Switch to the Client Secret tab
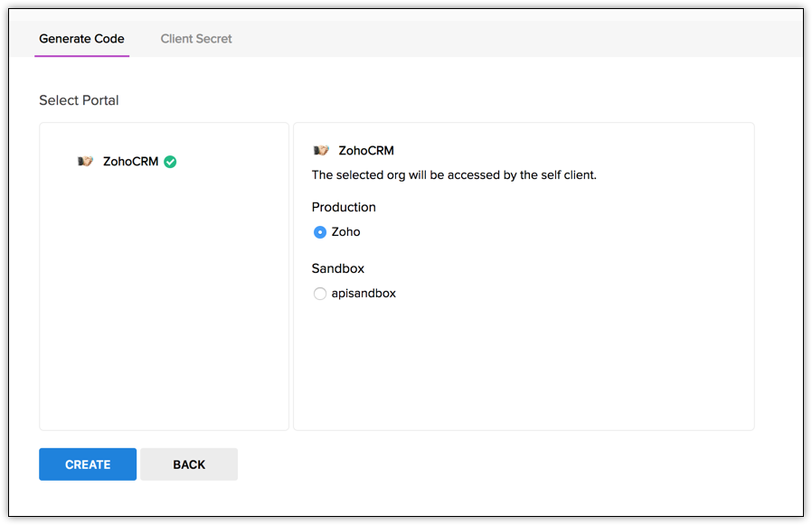Image resolution: width=812 pixels, height=525 pixels. [196, 39]
